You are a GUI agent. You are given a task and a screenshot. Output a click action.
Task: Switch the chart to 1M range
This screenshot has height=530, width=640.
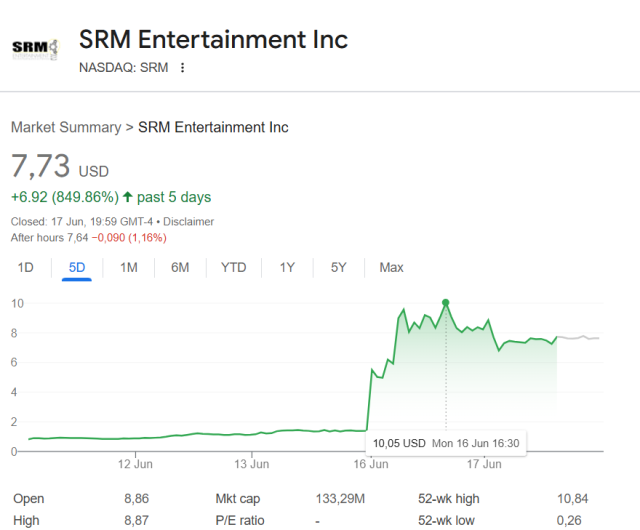pos(129,267)
